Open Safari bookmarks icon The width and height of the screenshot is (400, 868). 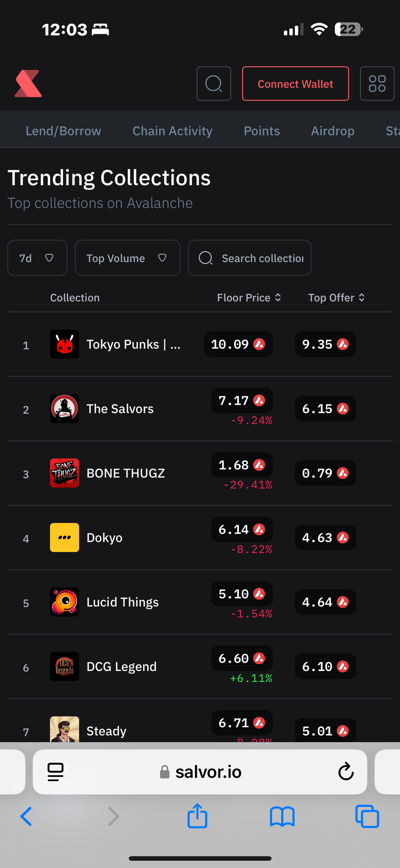282,816
